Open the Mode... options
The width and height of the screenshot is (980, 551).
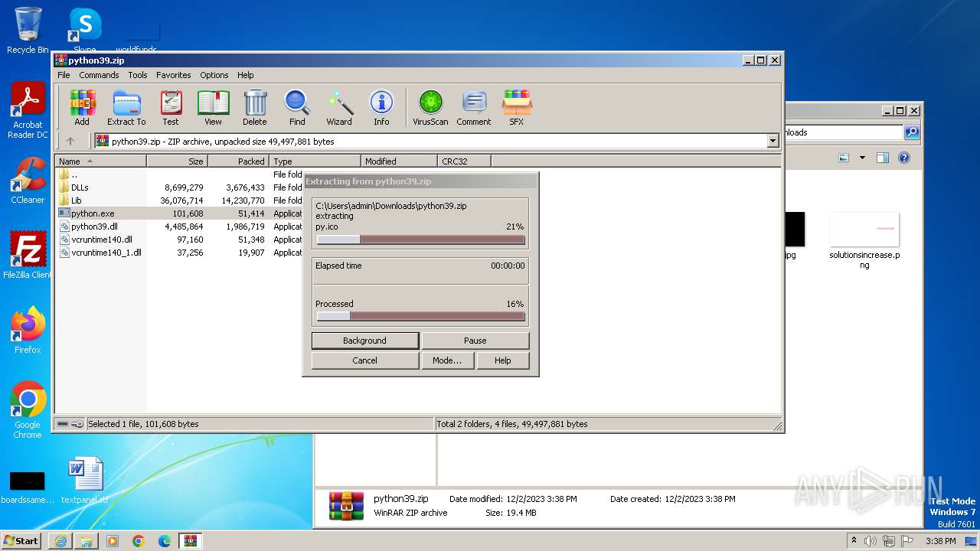(x=446, y=360)
